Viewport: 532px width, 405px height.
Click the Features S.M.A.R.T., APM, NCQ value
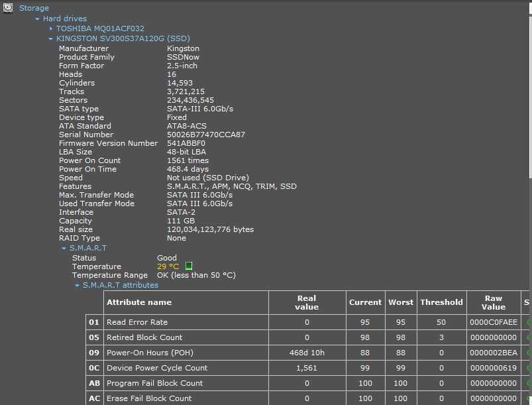(x=232, y=186)
